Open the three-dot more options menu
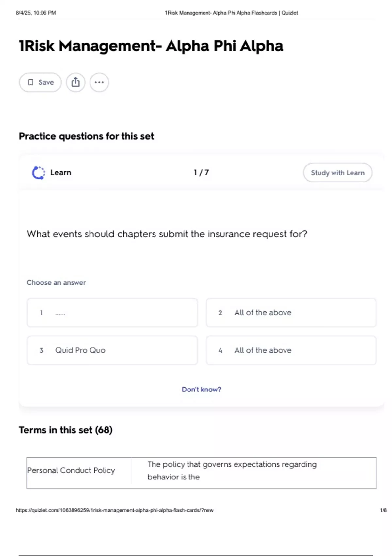 click(99, 82)
